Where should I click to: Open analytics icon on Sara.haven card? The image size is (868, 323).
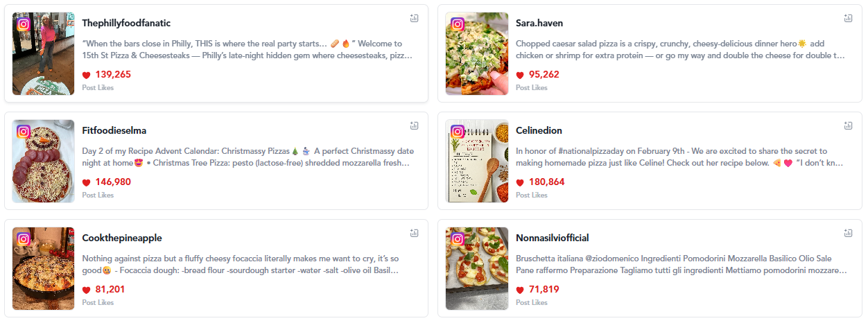point(848,18)
